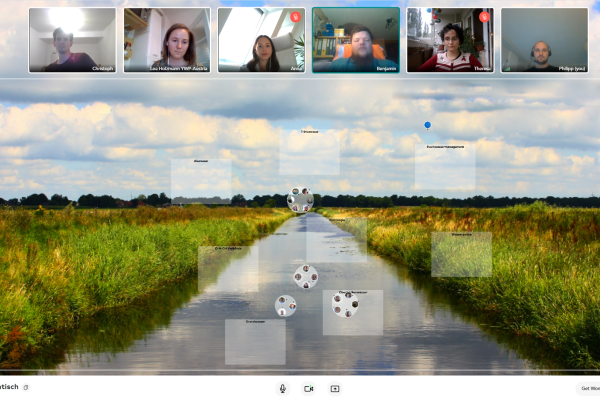Click the icon beside the room name
The width and height of the screenshot is (600, 400).
[x=26, y=387]
